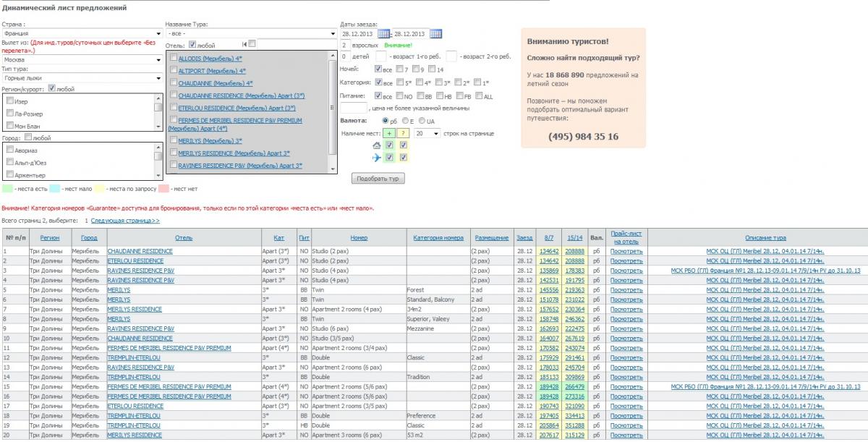Open price 219363 in row 5
The height and width of the screenshot is (442, 868).
575,289
